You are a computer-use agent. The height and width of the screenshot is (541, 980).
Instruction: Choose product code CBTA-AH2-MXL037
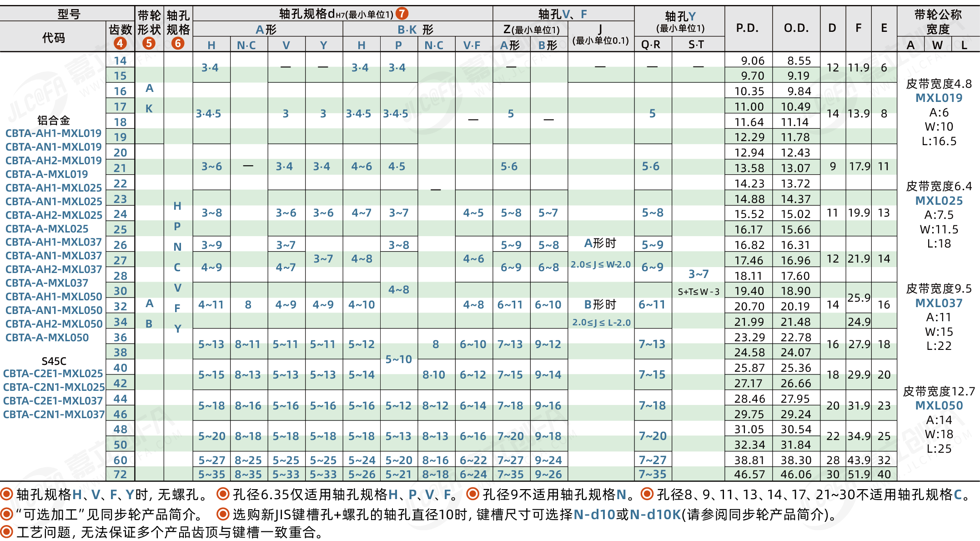[x=54, y=269]
